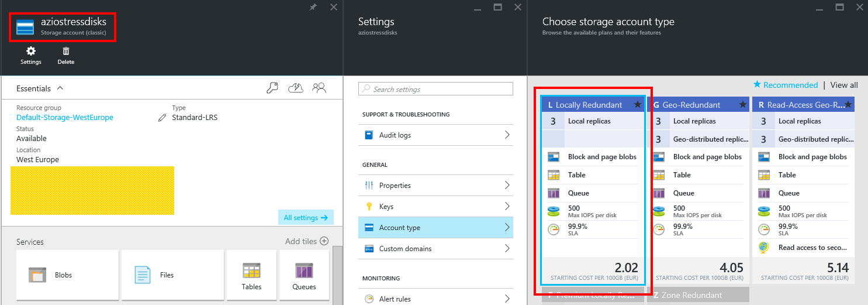Screen dimensions: 868x305
Task: Open Default-Storage-WestEurope resource group link
Action: click(65, 118)
